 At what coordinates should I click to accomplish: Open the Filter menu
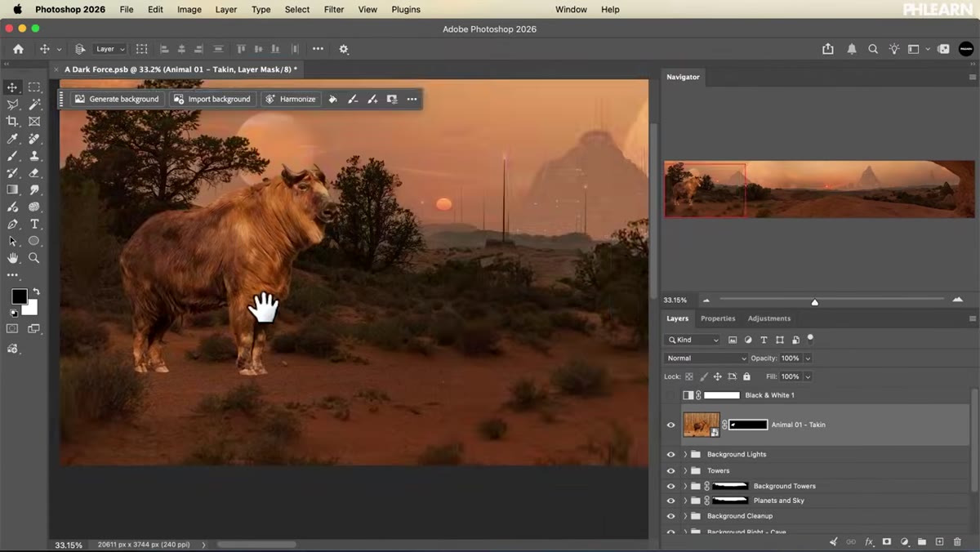click(x=334, y=10)
